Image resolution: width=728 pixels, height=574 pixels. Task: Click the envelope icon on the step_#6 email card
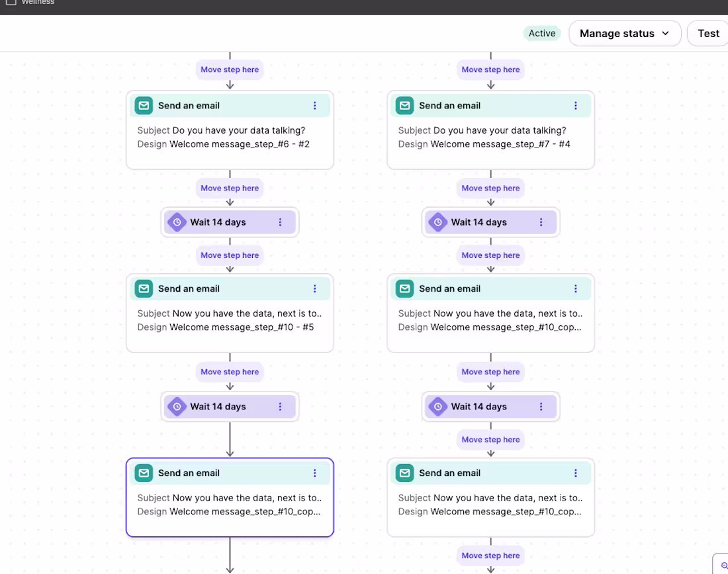pos(144,105)
